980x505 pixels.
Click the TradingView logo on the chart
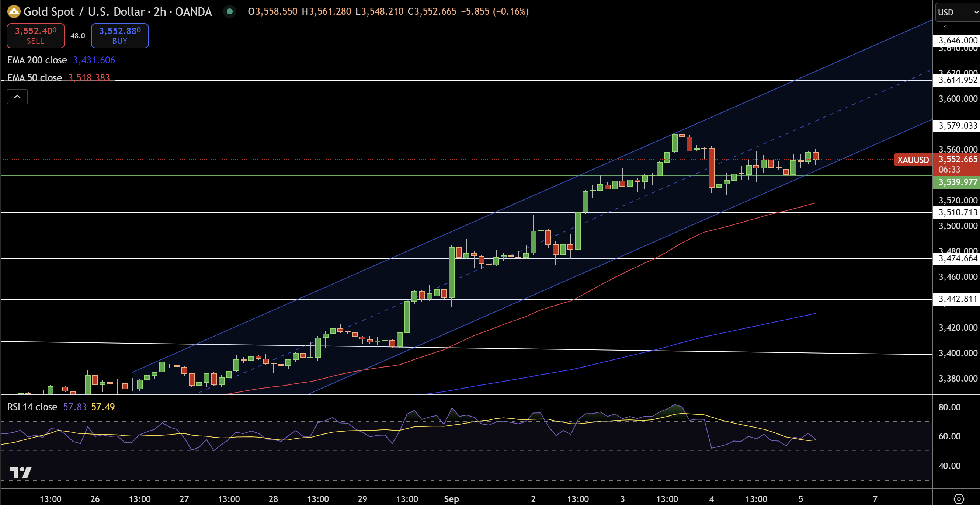tap(21, 472)
